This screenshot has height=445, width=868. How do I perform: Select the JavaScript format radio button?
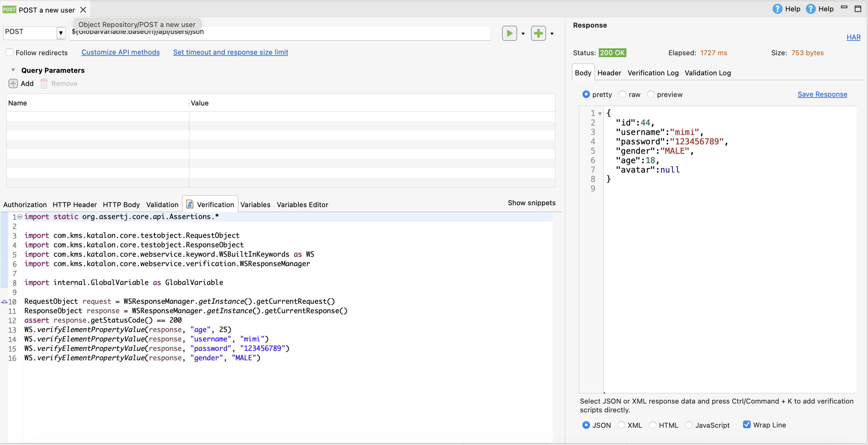click(x=689, y=425)
